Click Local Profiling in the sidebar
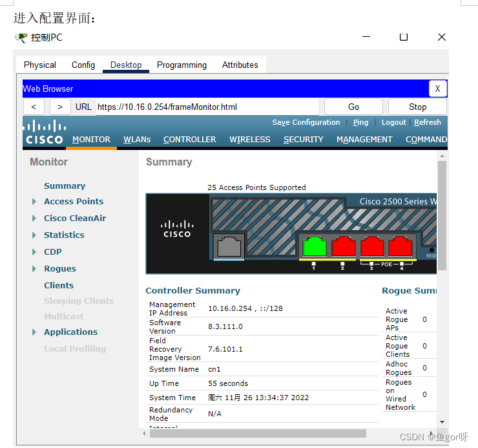478x448 pixels. [75, 349]
